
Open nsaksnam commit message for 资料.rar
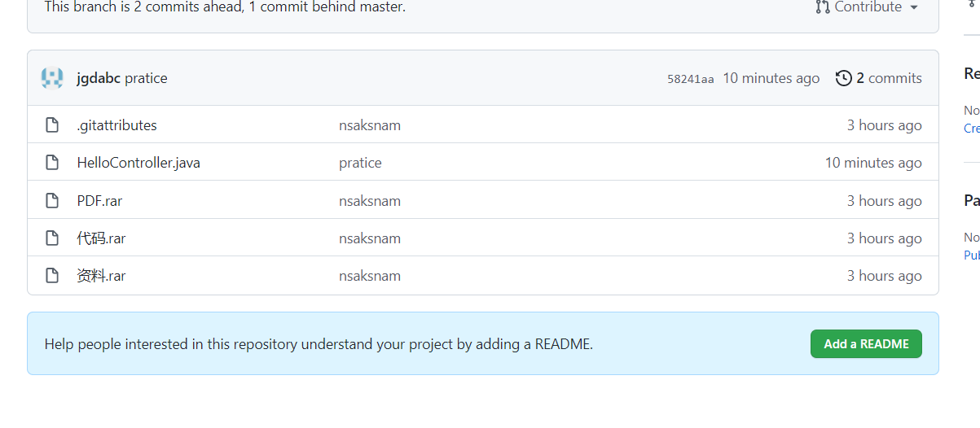[x=370, y=276]
